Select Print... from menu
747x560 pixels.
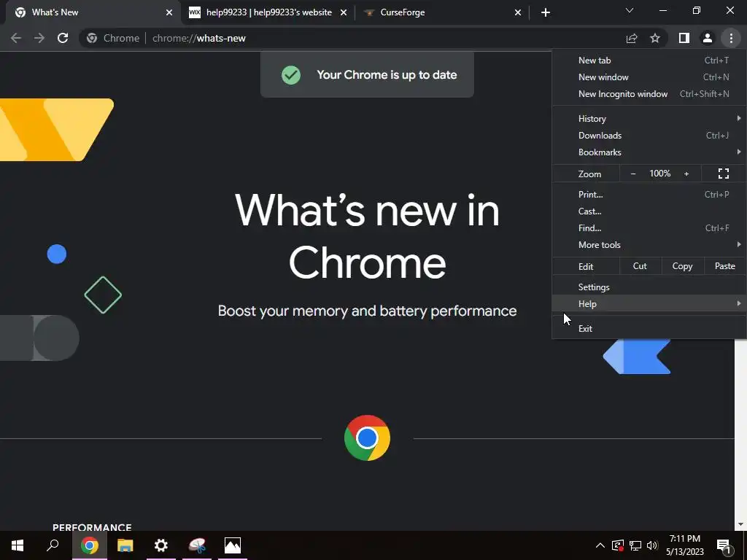tap(649, 194)
